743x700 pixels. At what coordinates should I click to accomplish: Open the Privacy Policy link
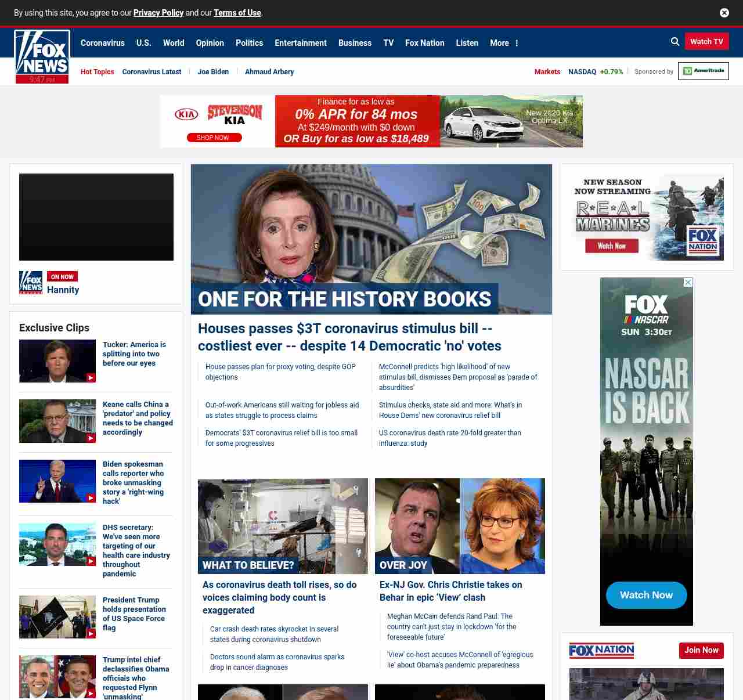click(x=158, y=13)
